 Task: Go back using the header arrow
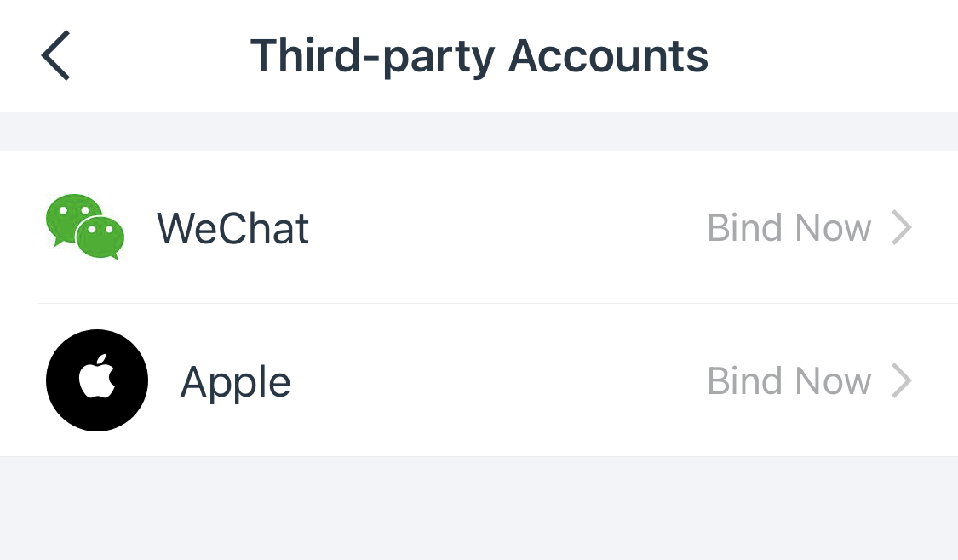point(55,55)
